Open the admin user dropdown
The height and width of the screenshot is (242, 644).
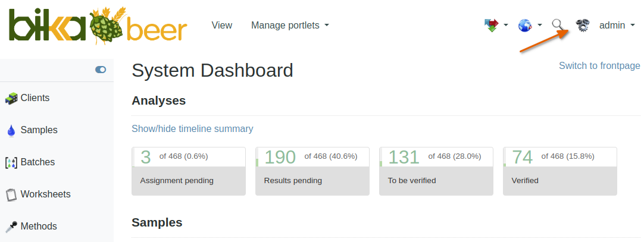click(x=617, y=26)
